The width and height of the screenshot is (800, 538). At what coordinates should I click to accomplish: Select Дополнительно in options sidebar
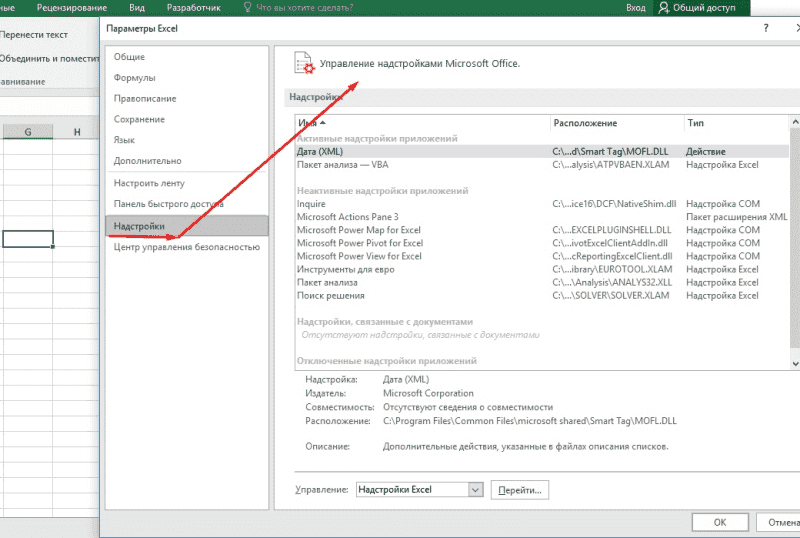click(187, 161)
